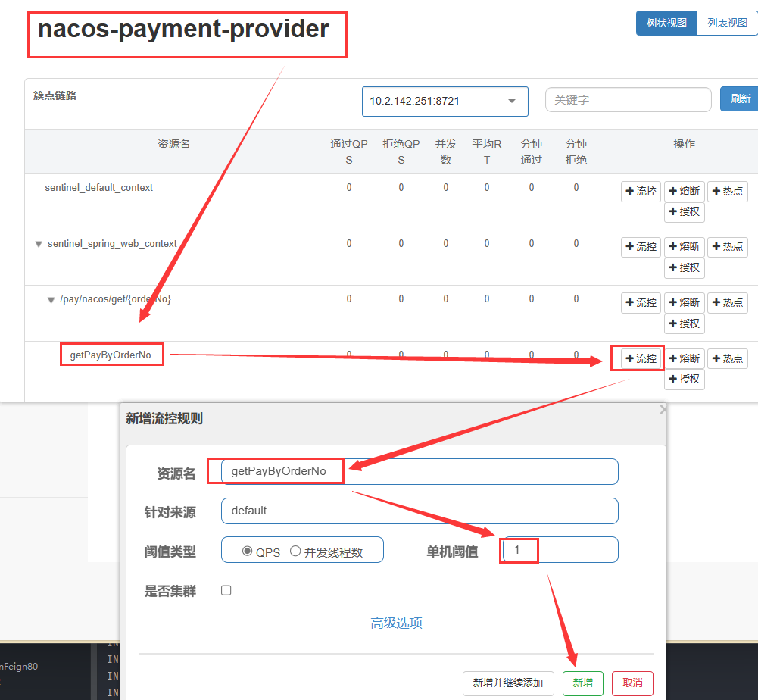The width and height of the screenshot is (758, 700).
Task: Click the refresh (刷新) button
Action: click(740, 98)
